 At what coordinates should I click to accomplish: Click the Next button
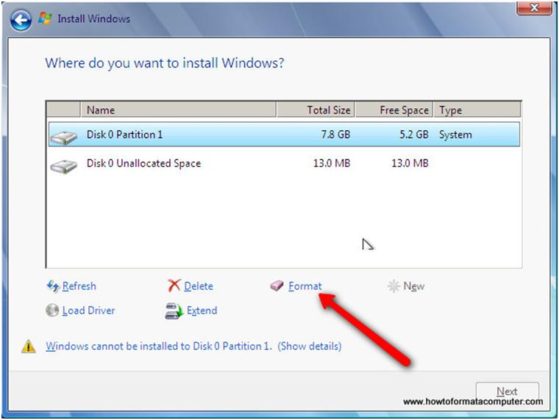click(507, 391)
